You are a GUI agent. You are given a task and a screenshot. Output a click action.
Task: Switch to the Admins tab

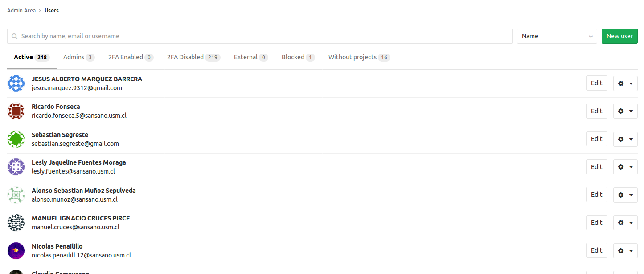(79, 57)
